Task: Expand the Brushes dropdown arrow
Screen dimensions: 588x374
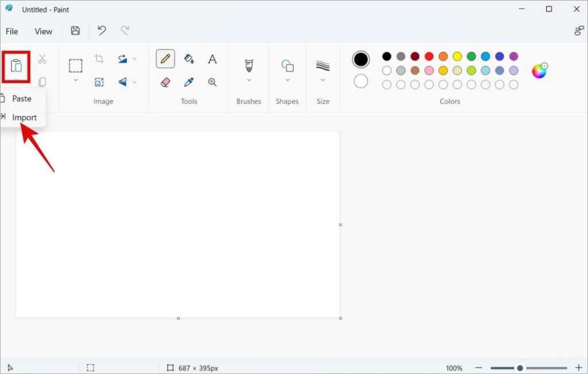Action: [x=249, y=80]
